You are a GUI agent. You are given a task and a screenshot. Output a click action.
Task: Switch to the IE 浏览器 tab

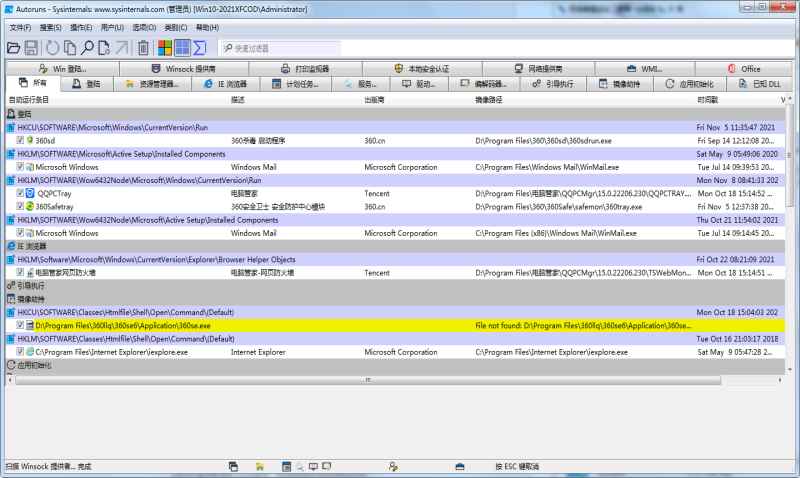(225, 84)
